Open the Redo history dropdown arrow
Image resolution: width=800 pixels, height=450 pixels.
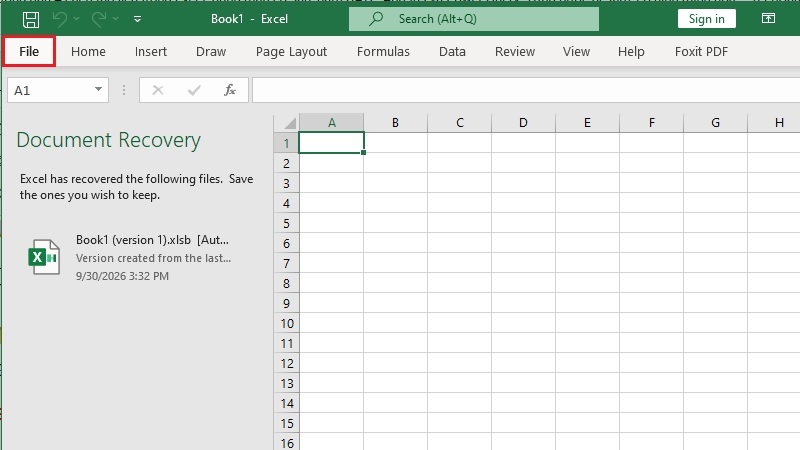coord(116,19)
